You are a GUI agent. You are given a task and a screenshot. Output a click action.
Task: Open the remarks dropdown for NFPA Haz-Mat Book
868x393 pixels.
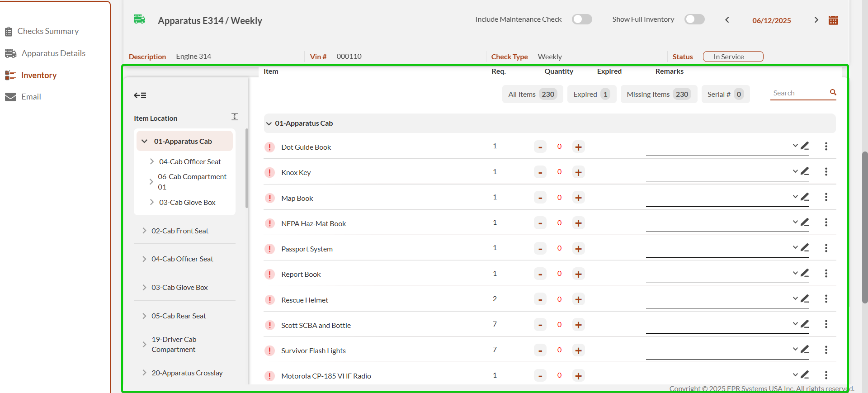click(795, 222)
